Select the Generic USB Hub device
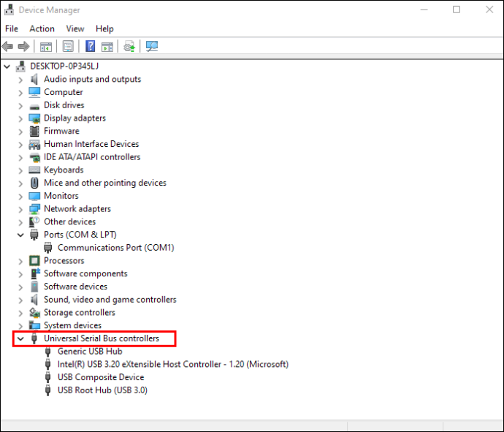This screenshot has height=432, width=504. [90, 352]
